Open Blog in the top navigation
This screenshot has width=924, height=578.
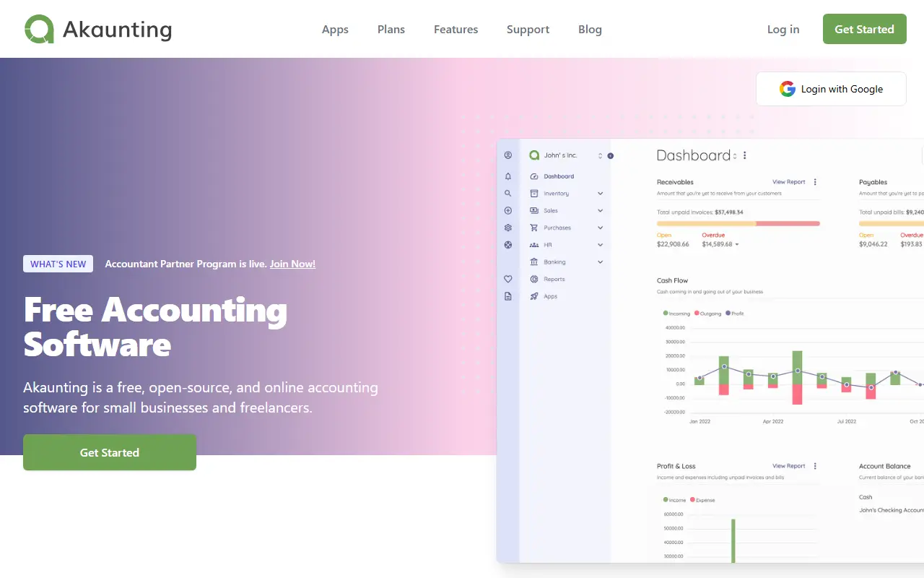[590, 30]
